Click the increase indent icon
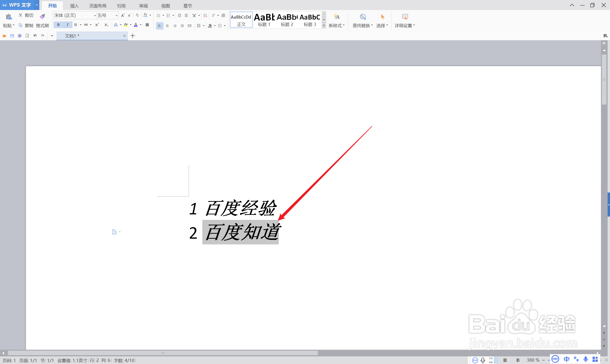The height and width of the screenshot is (364, 610). (x=186, y=15)
